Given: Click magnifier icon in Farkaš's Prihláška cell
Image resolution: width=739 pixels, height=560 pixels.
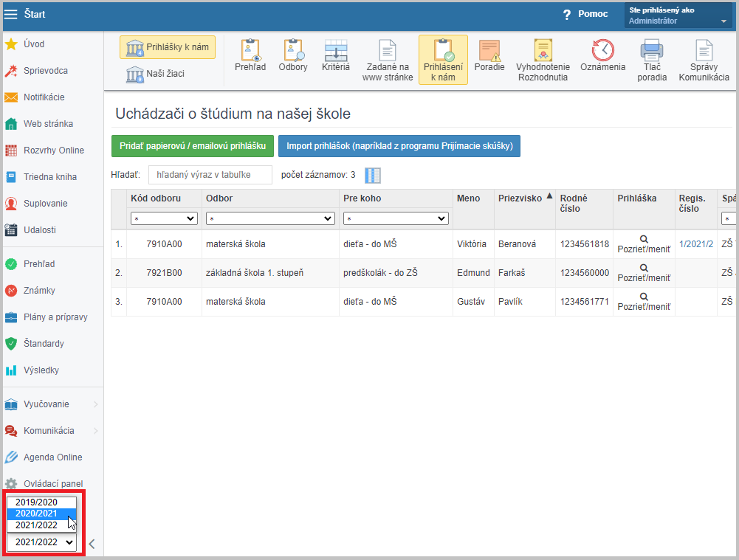Looking at the screenshot, I should tap(644, 268).
